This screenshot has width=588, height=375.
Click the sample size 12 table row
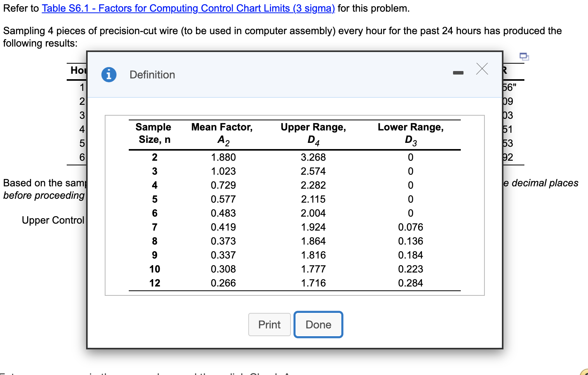(x=154, y=283)
